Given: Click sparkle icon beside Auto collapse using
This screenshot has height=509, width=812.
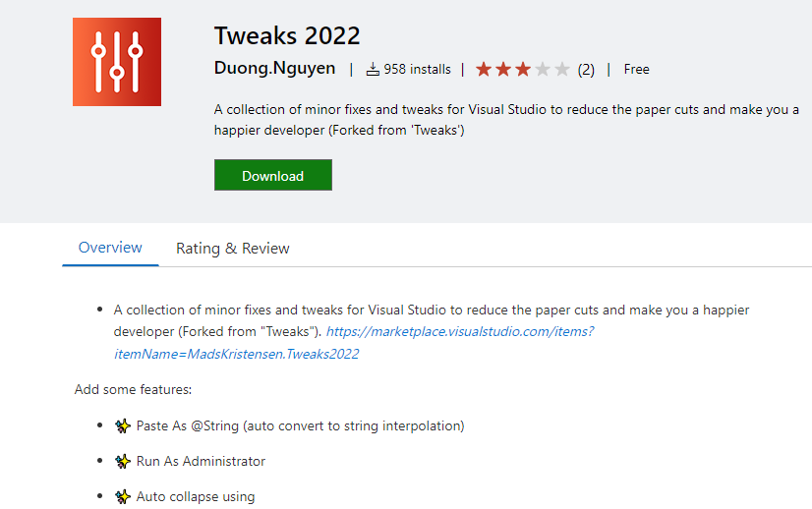Looking at the screenshot, I should click(x=122, y=497).
